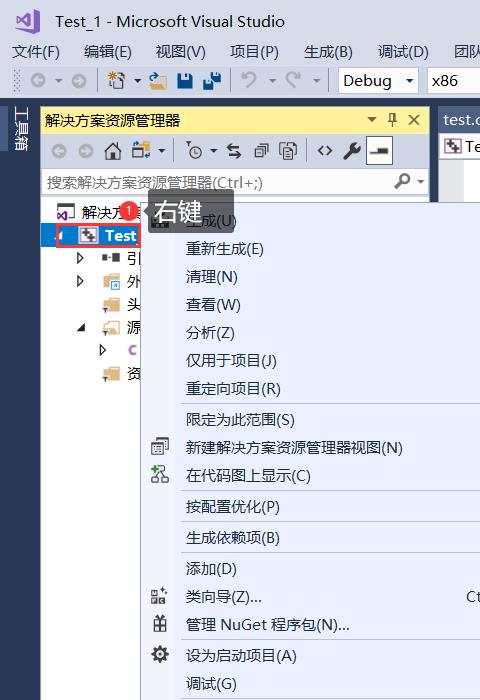The image size is (480, 700).
Task: Open the 编辑(E) menu
Action: (x=108, y=52)
